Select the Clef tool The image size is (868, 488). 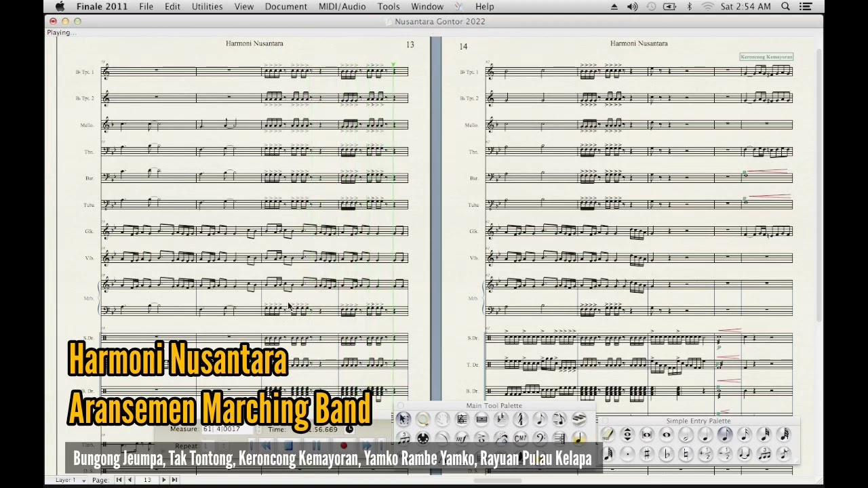point(540,439)
